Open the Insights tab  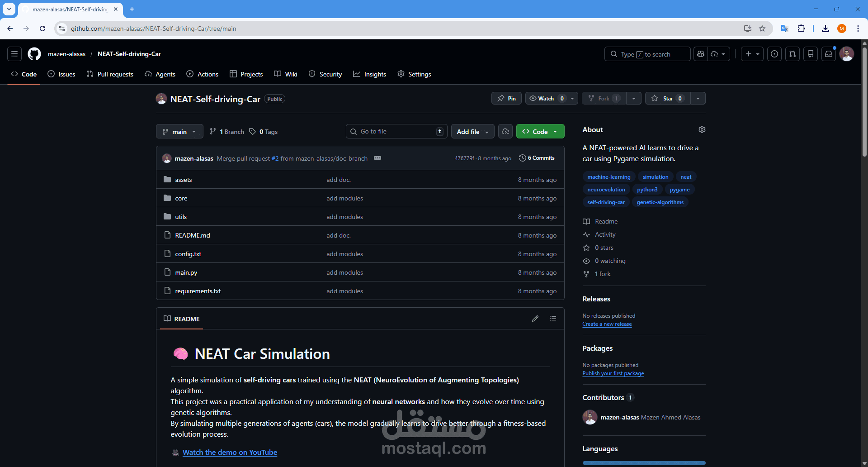click(370, 74)
